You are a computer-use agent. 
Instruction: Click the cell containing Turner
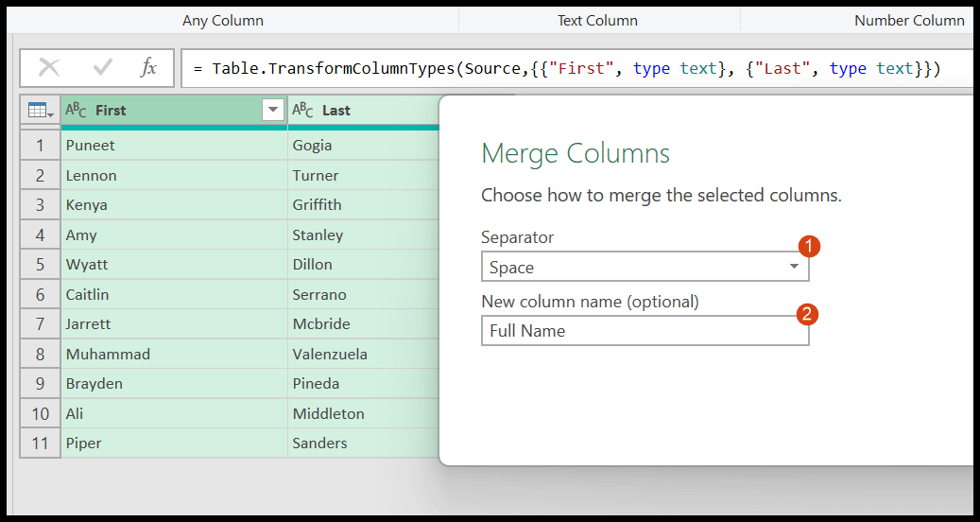tap(363, 176)
